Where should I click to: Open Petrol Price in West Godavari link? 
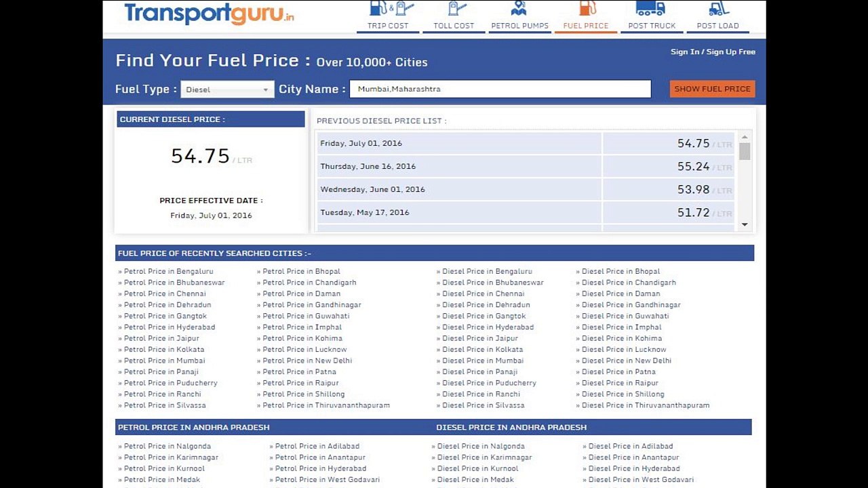click(x=328, y=480)
